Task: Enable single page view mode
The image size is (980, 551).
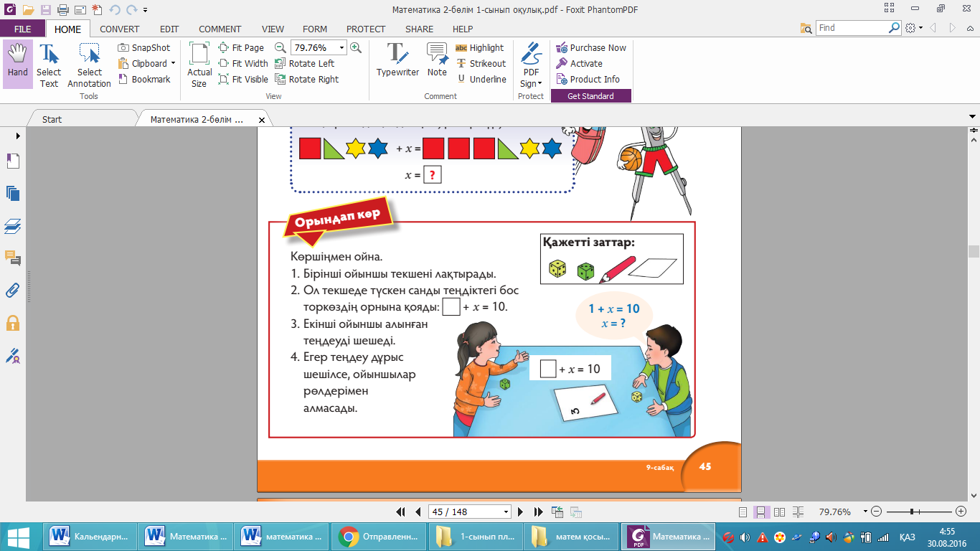Action: click(743, 512)
